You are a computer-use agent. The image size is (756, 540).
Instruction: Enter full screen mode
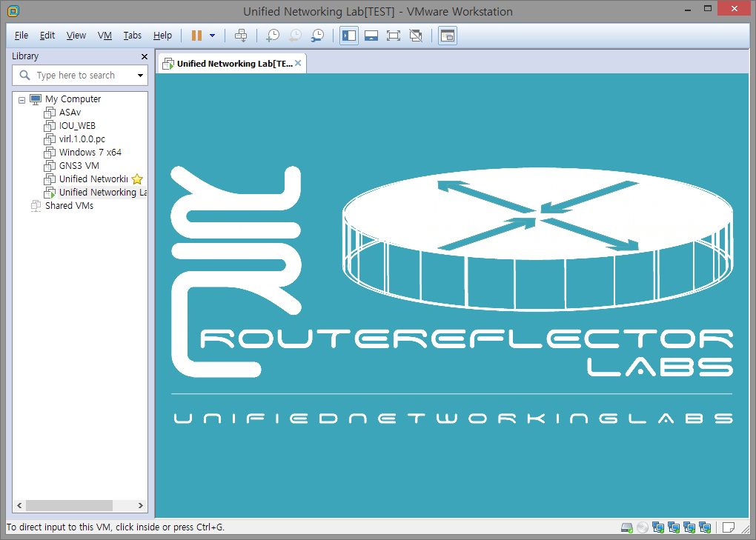pyautogui.click(x=394, y=36)
